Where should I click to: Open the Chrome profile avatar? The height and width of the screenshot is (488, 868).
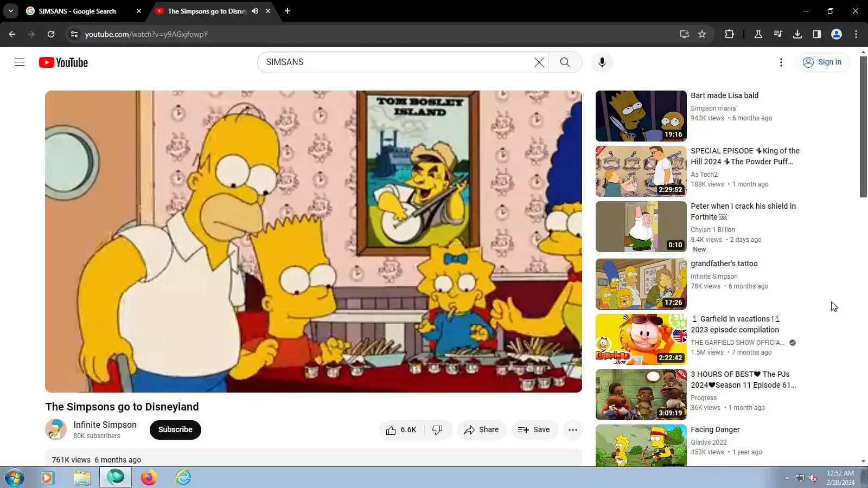[x=837, y=34]
